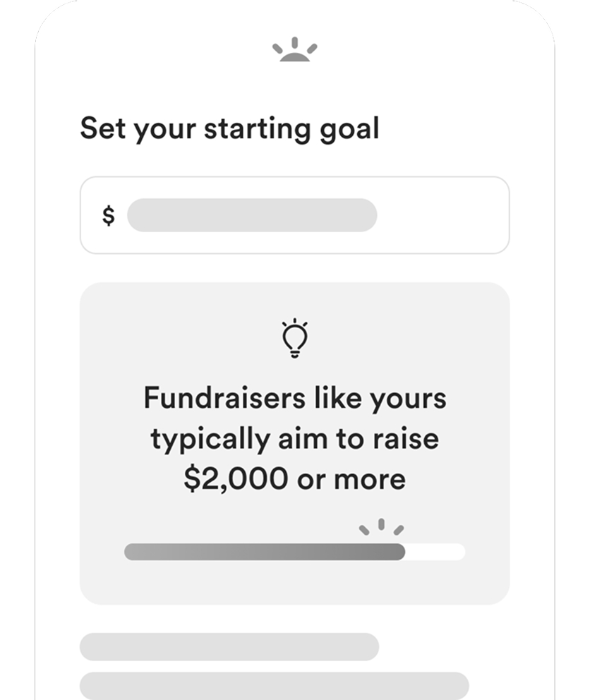Click the "$2,000 or more" amount text
The image size is (590, 700).
(294, 479)
